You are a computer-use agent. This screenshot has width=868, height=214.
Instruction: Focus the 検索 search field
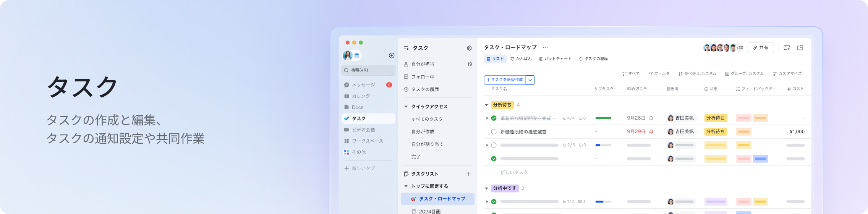368,70
